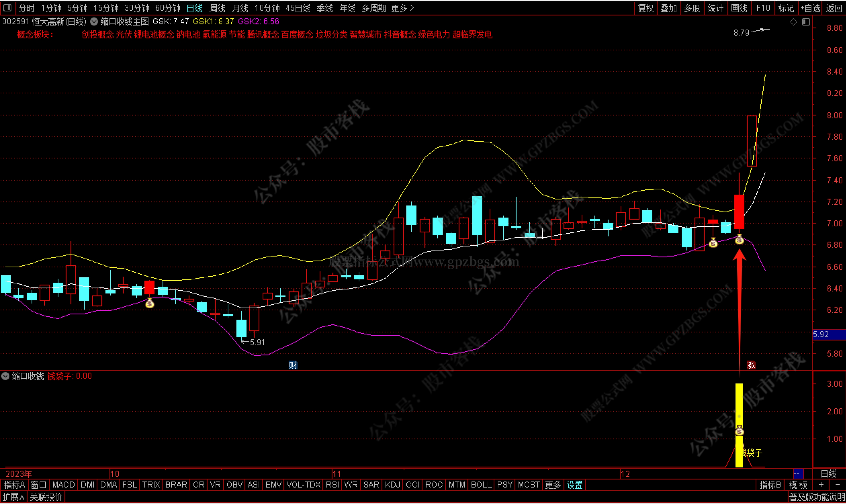
Task: Click the diamond icon in chart corner
Action: [x=793, y=22]
